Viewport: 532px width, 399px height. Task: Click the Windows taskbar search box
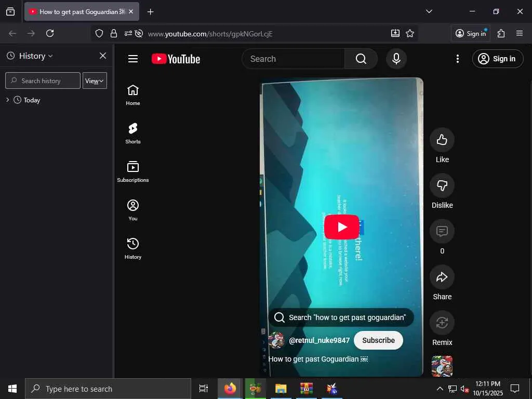108,389
